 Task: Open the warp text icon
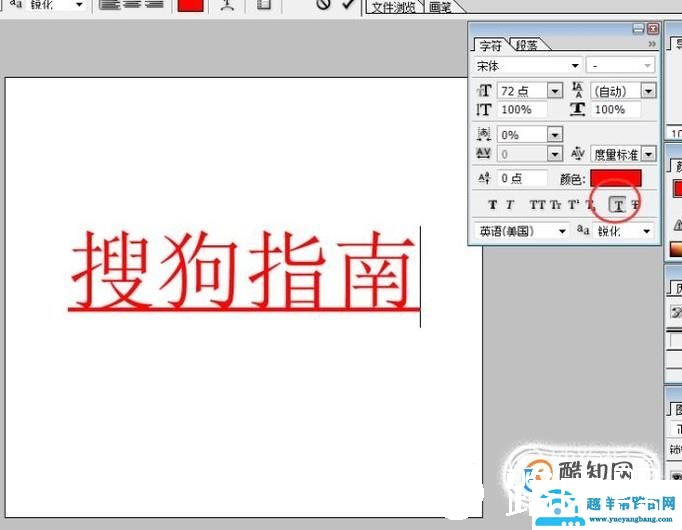(227, 4)
